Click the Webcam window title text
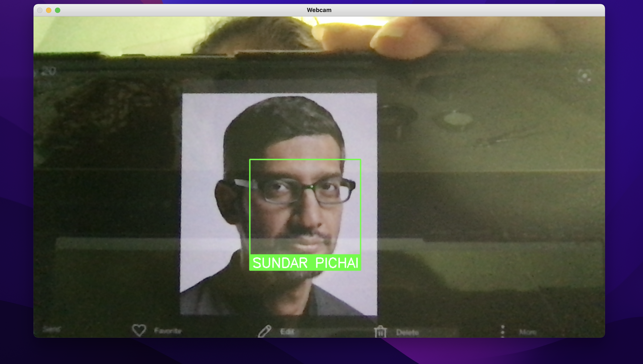This screenshot has height=364, width=643. point(319,10)
